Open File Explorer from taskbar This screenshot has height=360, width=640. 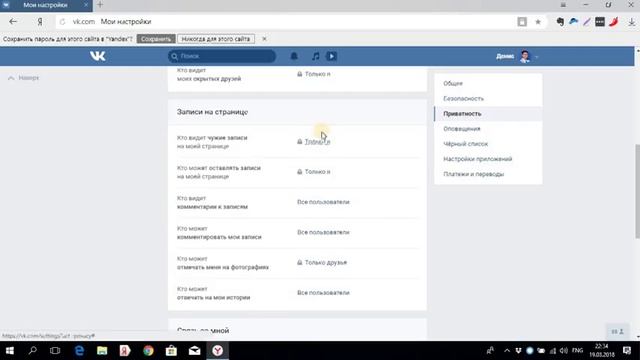pyautogui.click(x=102, y=351)
